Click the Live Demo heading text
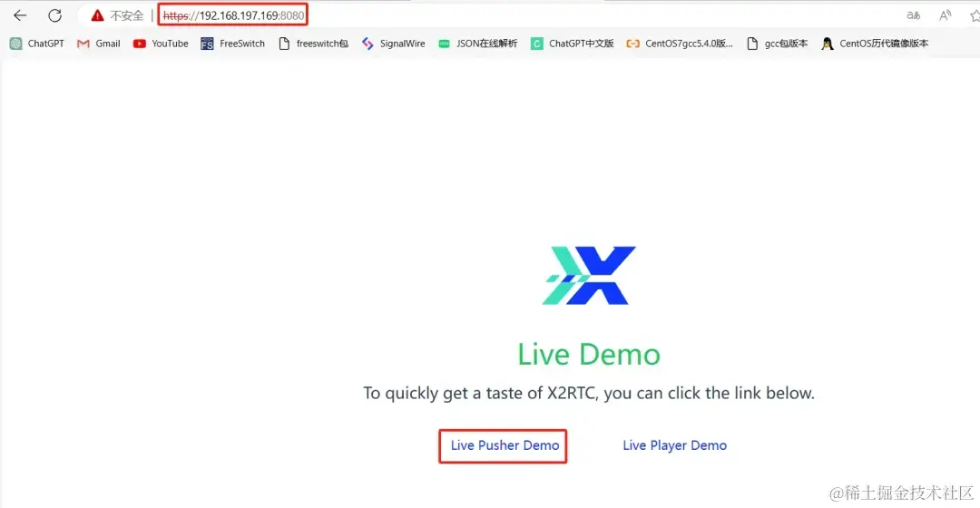 [x=589, y=355]
